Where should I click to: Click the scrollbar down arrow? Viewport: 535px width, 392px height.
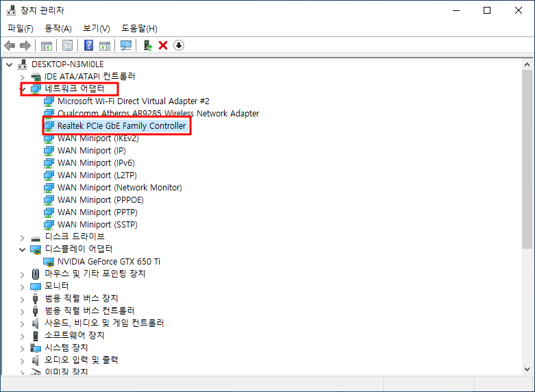(x=527, y=369)
